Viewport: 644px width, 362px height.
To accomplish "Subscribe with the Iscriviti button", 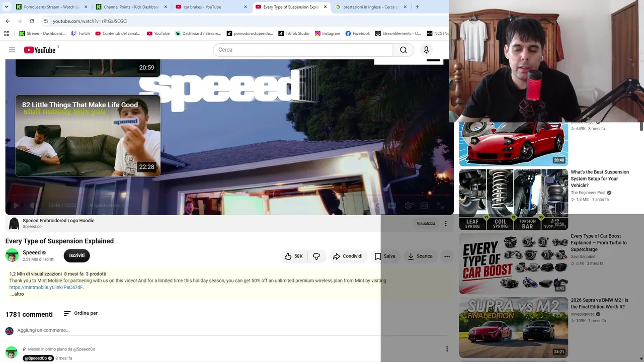I will (x=76, y=255).
